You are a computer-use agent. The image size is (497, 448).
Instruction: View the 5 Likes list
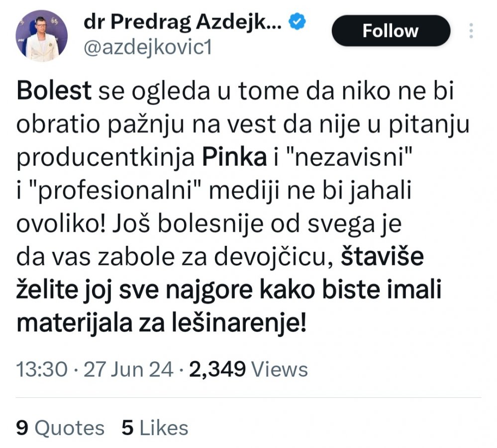click(x=155, y=428)
